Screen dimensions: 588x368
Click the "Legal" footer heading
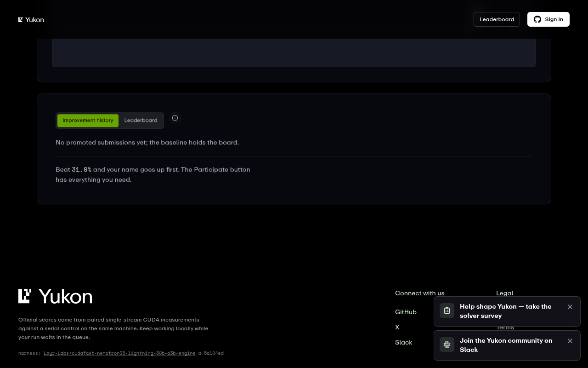pyautogui.click(x=504, y=293)
